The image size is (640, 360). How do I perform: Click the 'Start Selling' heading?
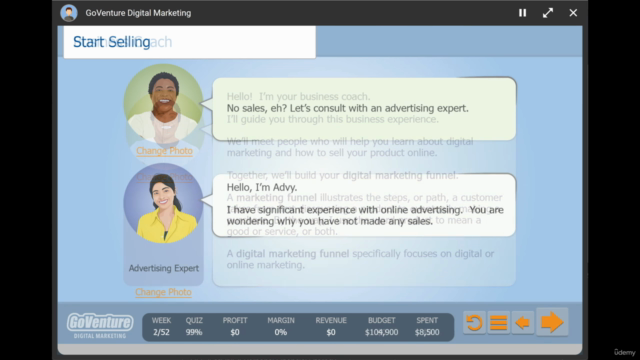111,42
